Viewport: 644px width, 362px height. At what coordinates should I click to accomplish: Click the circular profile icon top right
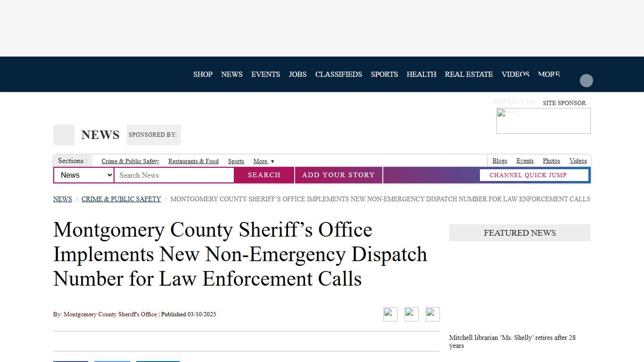tap(586, 81)
